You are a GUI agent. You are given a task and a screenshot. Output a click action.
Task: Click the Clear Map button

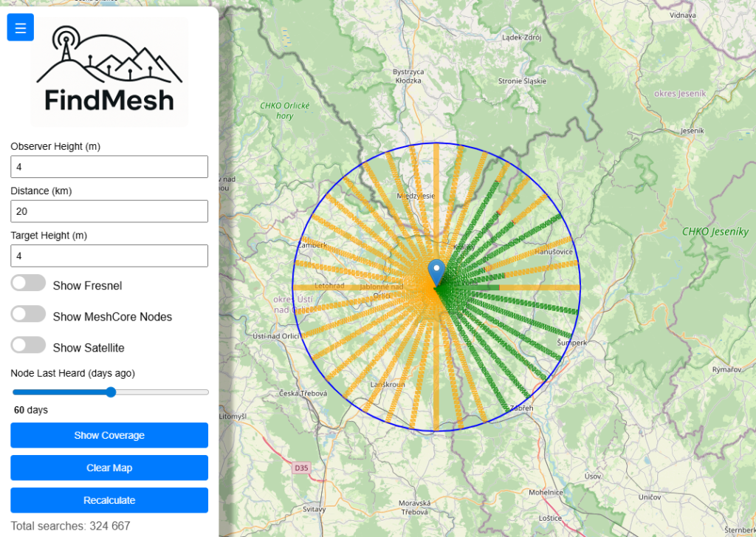pos(109,468)
